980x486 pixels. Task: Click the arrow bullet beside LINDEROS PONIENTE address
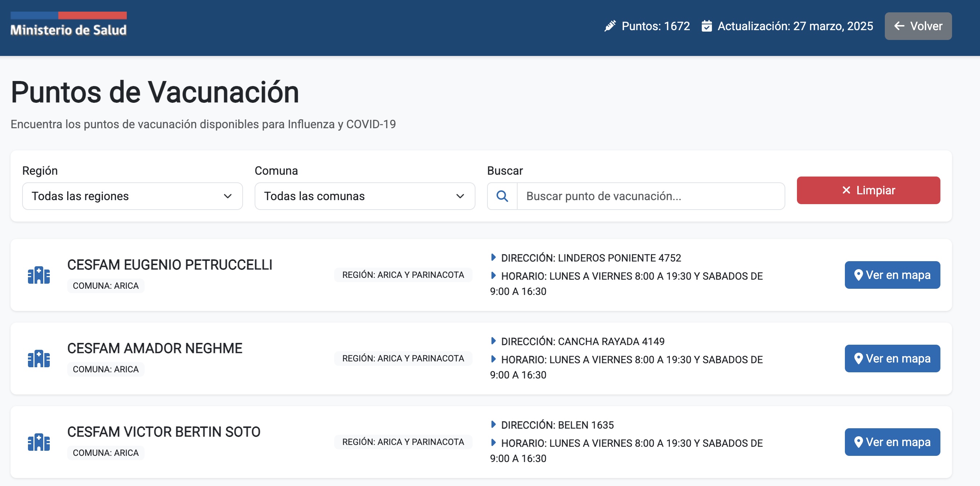[493, 257]
